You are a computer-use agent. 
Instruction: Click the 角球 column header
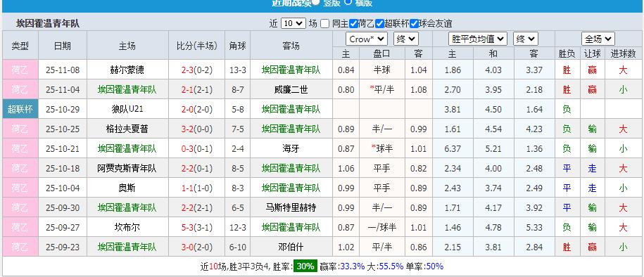(x=237, y=45)
